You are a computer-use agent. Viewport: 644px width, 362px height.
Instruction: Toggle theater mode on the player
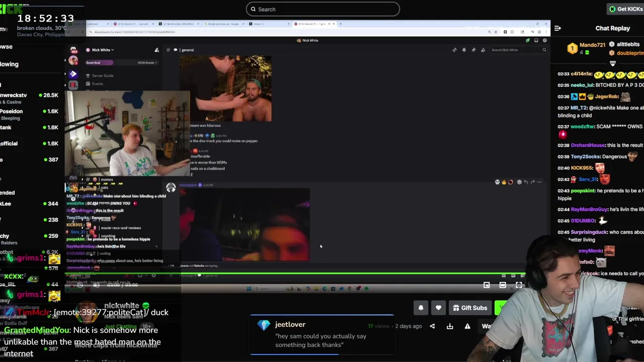click(x=503, y=285)
